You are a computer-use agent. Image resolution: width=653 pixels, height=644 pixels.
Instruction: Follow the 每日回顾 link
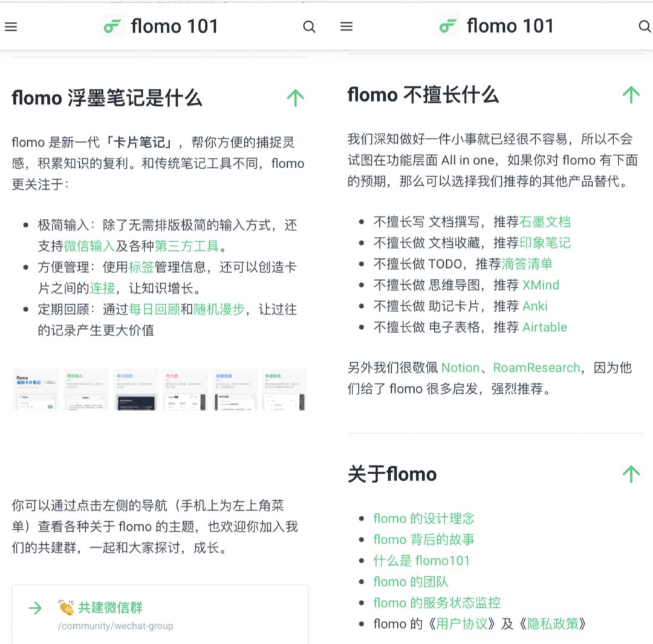pos(154,310)
